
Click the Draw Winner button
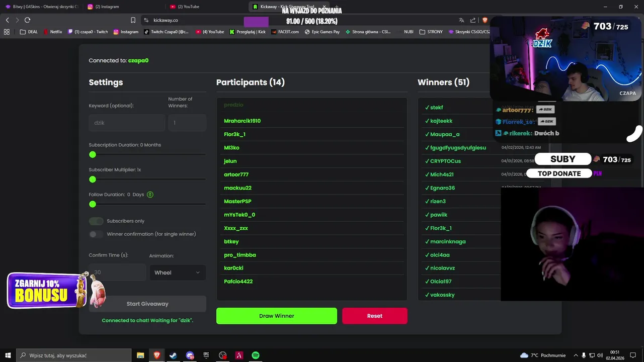point(277,316)
